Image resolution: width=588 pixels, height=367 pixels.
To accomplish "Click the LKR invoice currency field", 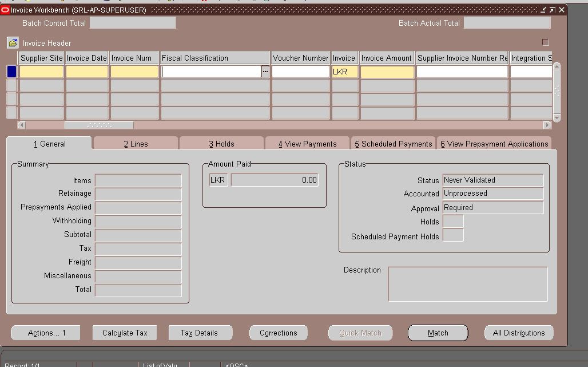I will pyautogui.click(x=345, y=72).
